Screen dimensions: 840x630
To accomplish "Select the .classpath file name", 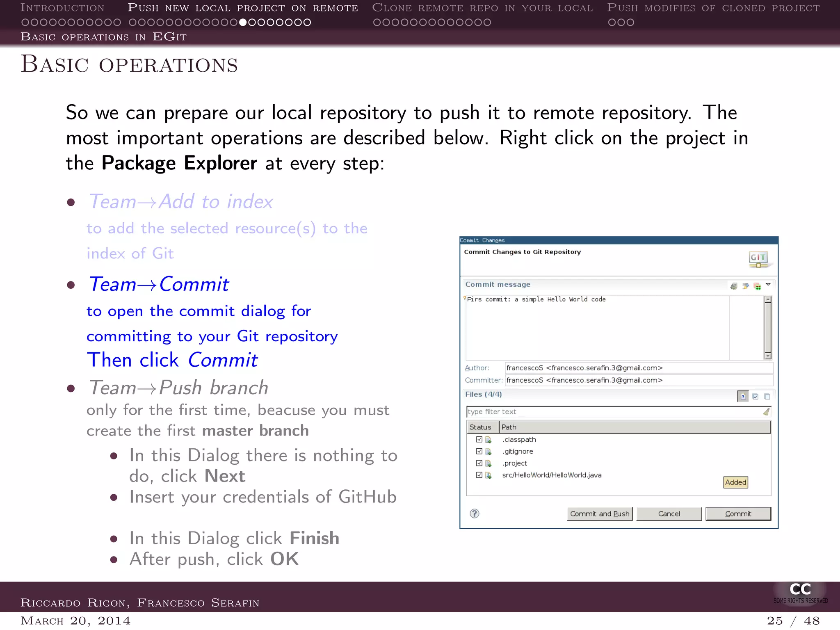I will [x=519, y=440].
